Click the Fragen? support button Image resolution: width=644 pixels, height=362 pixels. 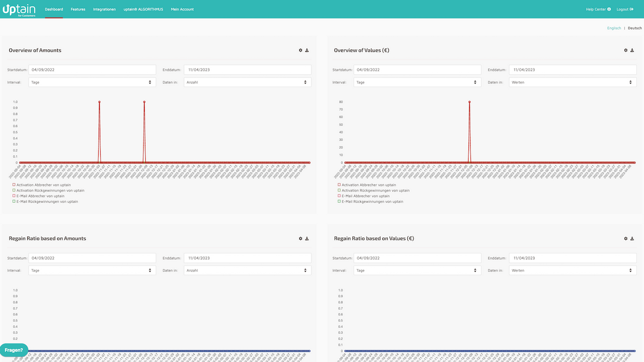tap(14, 350)
